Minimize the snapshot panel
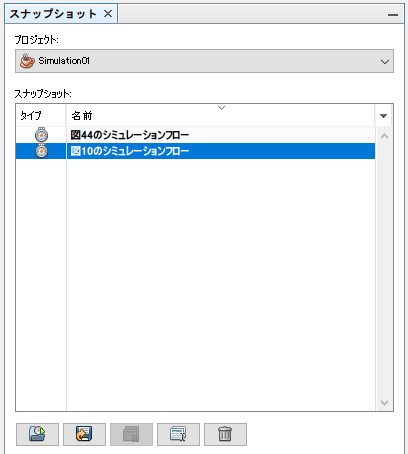 click(393, 15)
